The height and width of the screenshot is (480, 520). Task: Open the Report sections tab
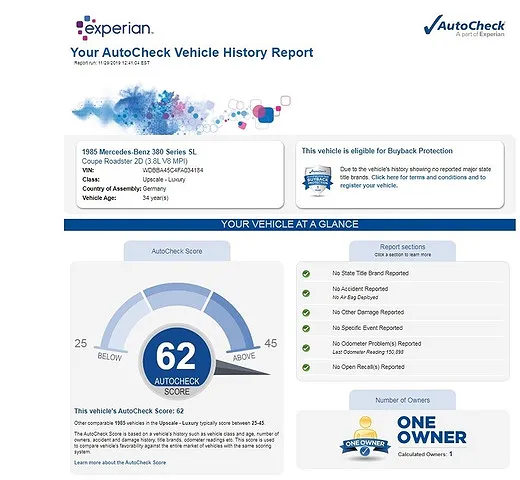tap(402, 251)
